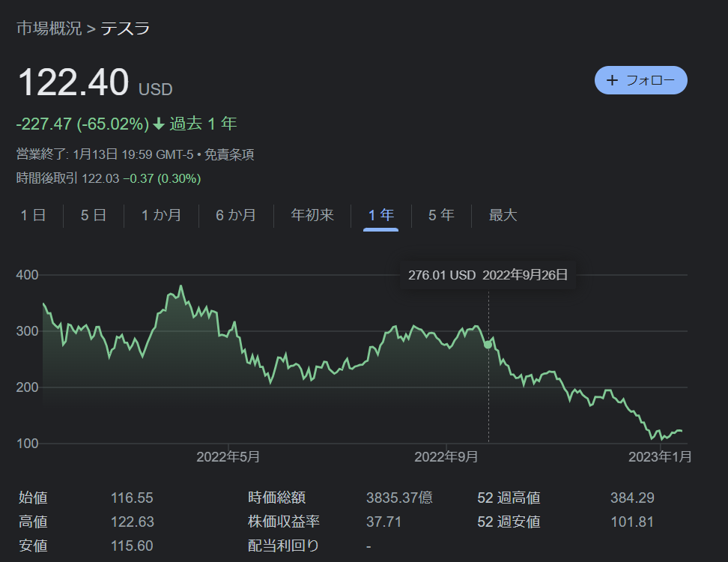728x562 pixels.
Task: Click the 株価収益率 label
Action: (x=284, y=522)
